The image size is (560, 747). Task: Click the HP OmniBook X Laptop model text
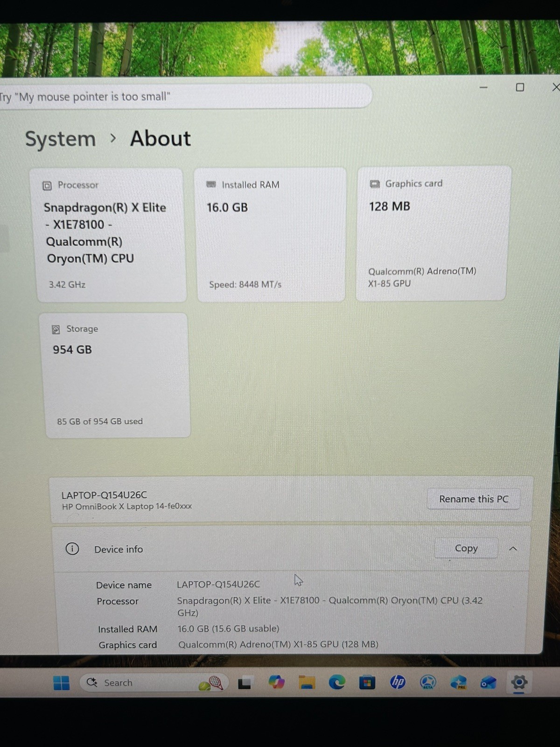[127, 507]
